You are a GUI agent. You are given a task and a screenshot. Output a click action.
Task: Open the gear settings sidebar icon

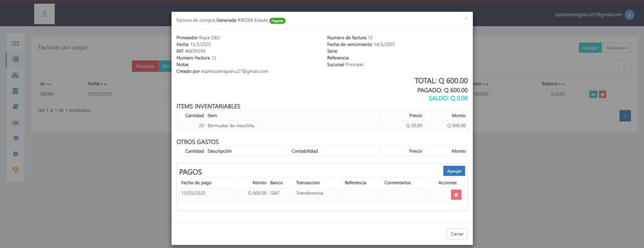point(16,154)
